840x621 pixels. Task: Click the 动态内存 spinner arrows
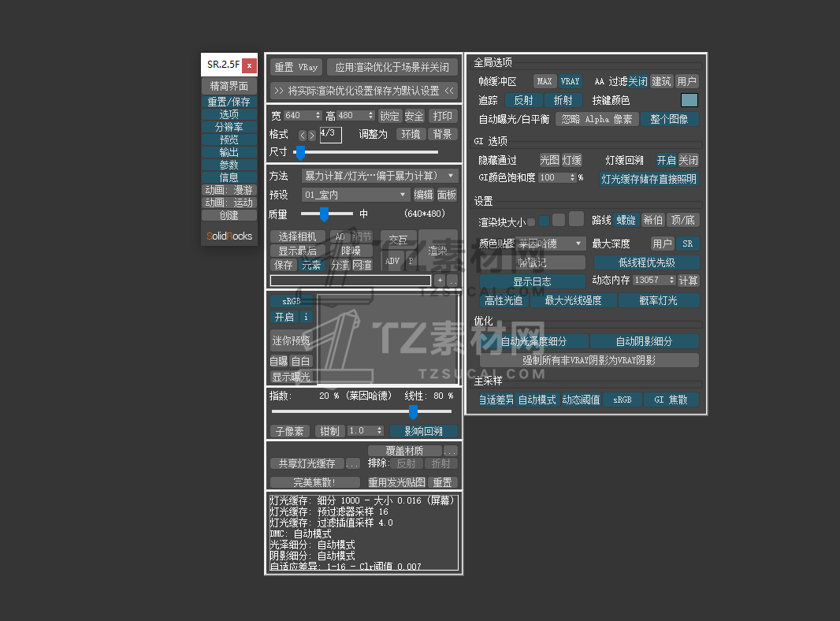(671, 281)
